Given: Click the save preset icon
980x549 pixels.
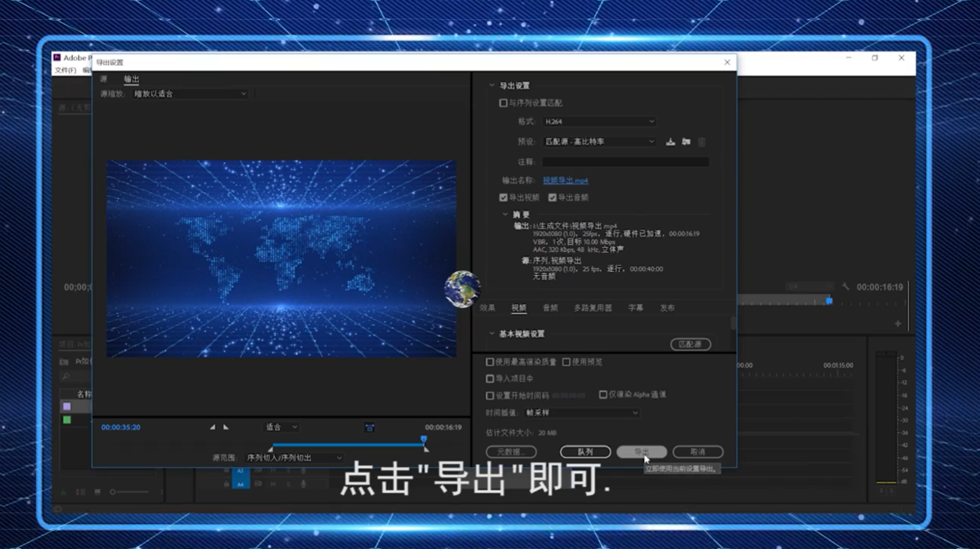Looking at the screenshot, I should point(671,142).
